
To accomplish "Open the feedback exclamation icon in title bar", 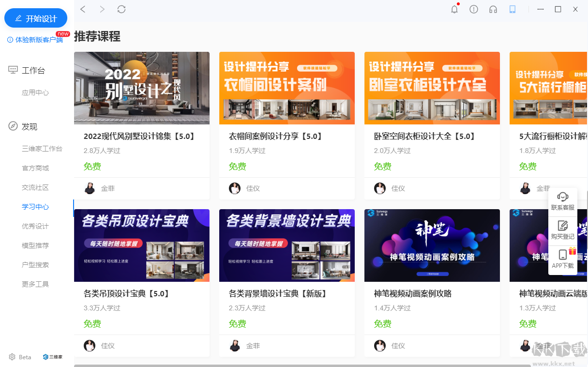I will point(473,9).
